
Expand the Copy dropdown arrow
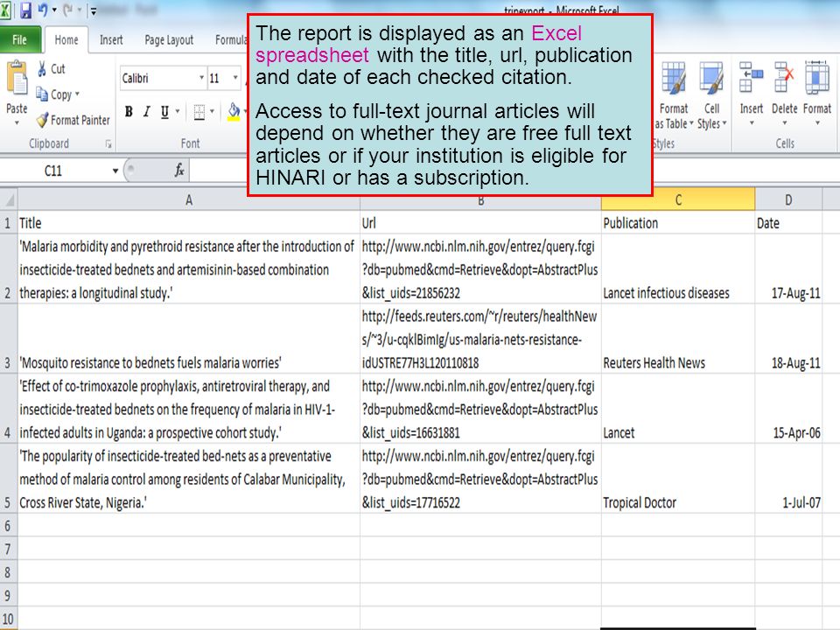pos(77,94)
